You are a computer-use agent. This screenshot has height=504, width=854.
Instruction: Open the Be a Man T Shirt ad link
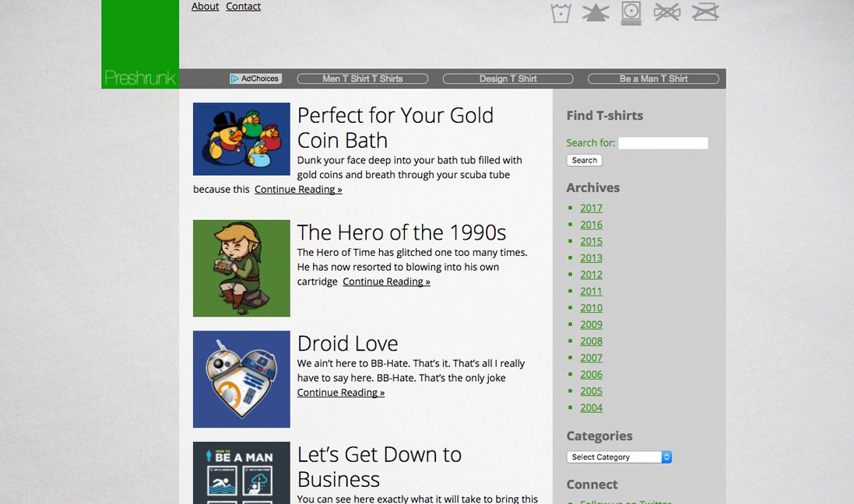(654, 79)
